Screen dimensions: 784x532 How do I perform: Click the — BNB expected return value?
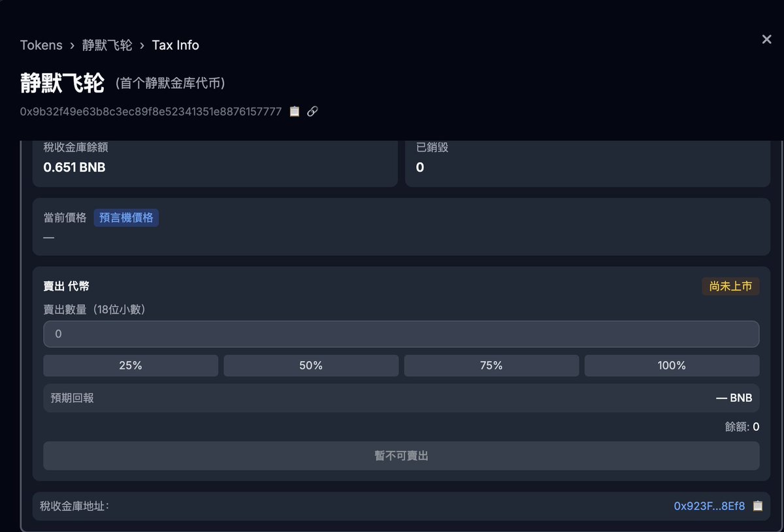coord(734,398)
